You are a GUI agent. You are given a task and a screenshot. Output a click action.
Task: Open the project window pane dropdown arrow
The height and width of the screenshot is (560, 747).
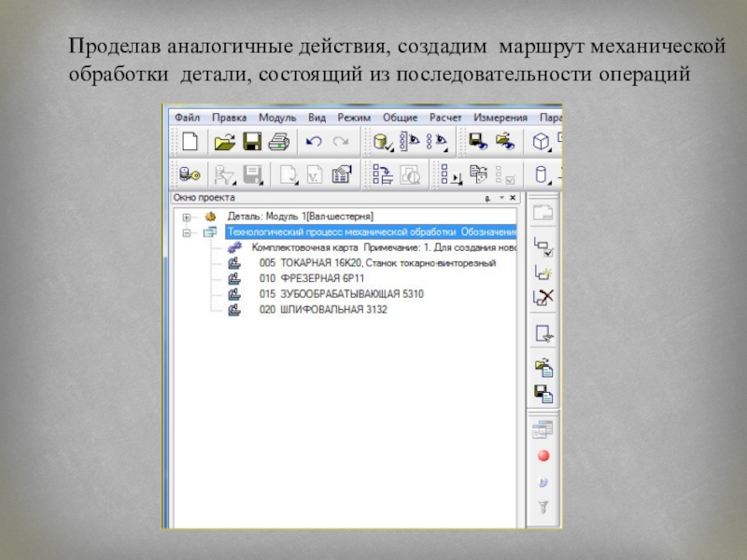(500, 199)
